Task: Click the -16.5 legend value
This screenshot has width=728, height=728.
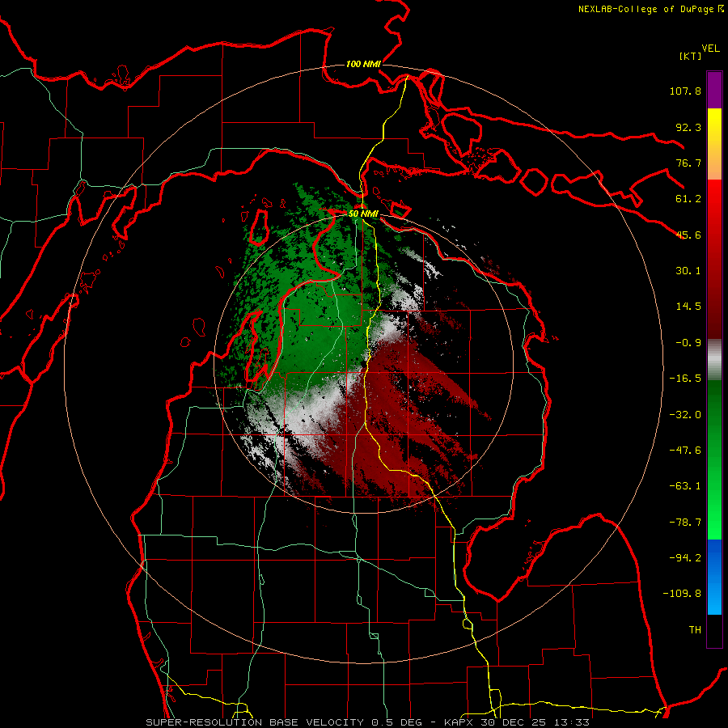Action: point(685,379)
